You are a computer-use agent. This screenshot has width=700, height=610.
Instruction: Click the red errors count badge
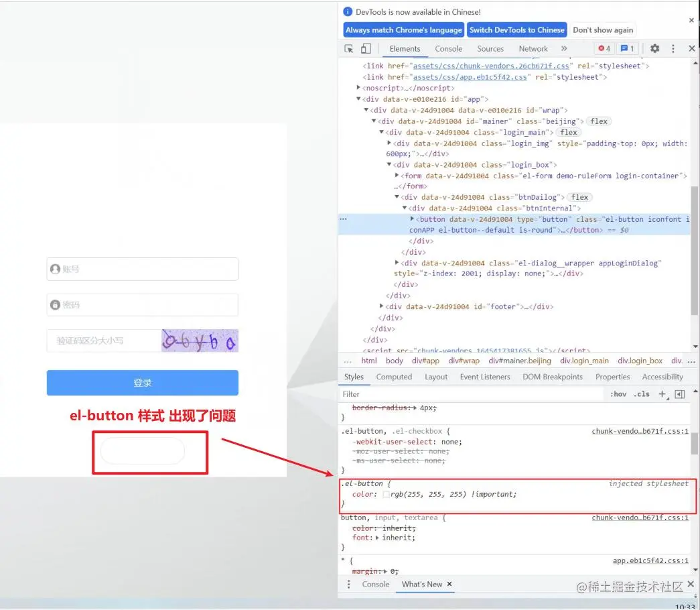click(604, 48)
